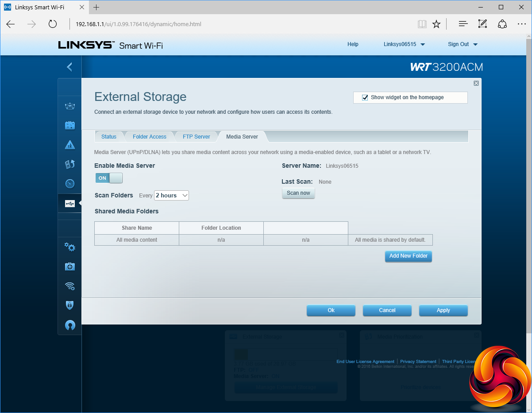
Task: Open Connectivity gears icon in sidebar
Action: point(69,247)
